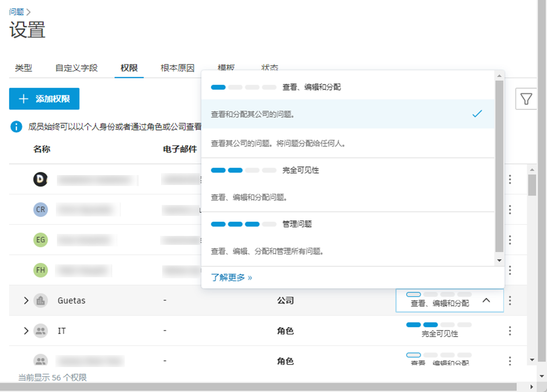Click the CR user avatar
The width and height of the screenshot is (547, 392).
pos(40,209)
